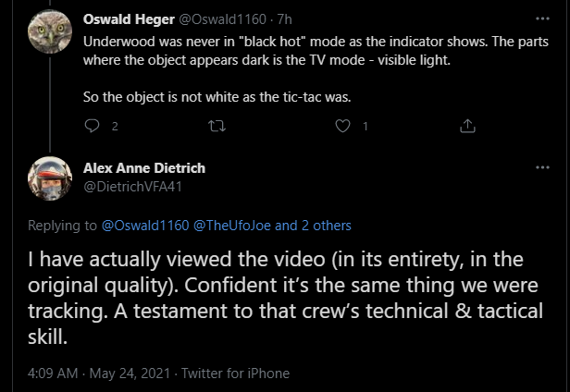The height and width of the screenshot is (392, 570).
Task: Open the share icon on Oswald's tweet
Action: coord(468,126)
